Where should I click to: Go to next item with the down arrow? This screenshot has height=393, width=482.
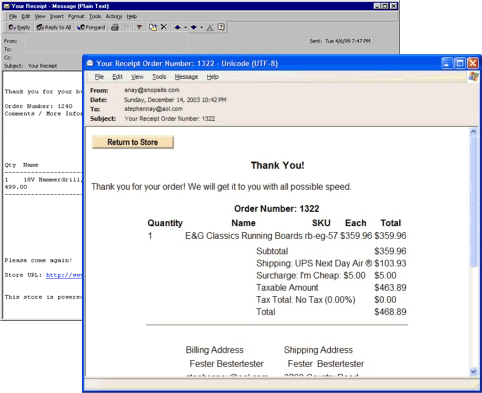click(x=194, y=27)
